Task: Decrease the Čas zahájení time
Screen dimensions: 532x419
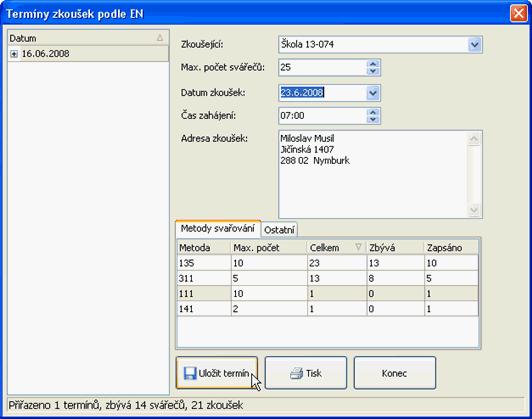Action: pyautogui.click(x=373, y=119)
